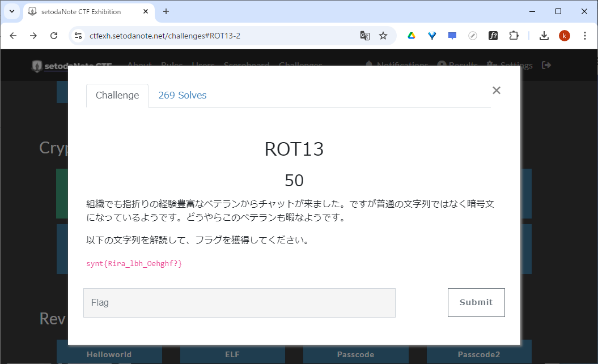Viewport: 598px width, 364px height.
Task: Open site information in the address bar
Action: pyautogui.click(x=77, y=35)
